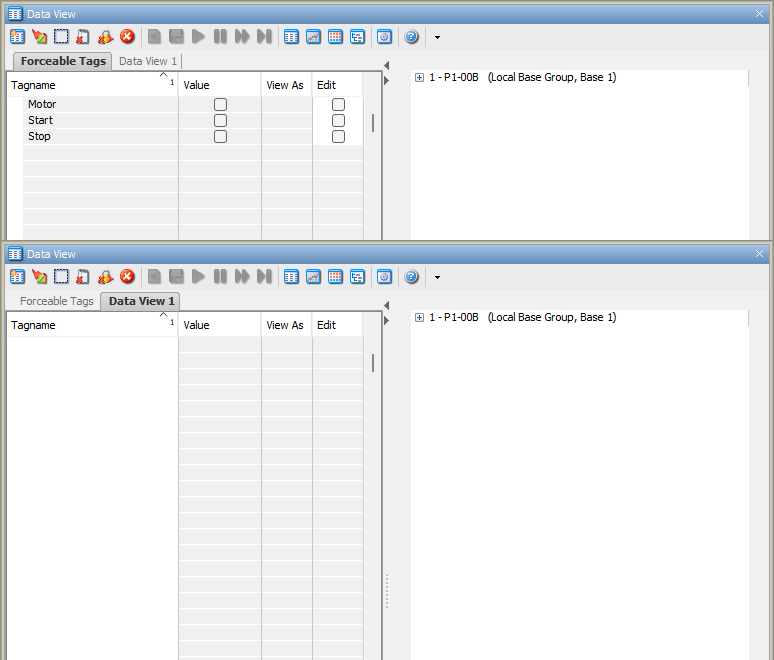Viewport: 774px width, 660px height.
Task: Enable the Start Edit checkbox
Action: 338,121
